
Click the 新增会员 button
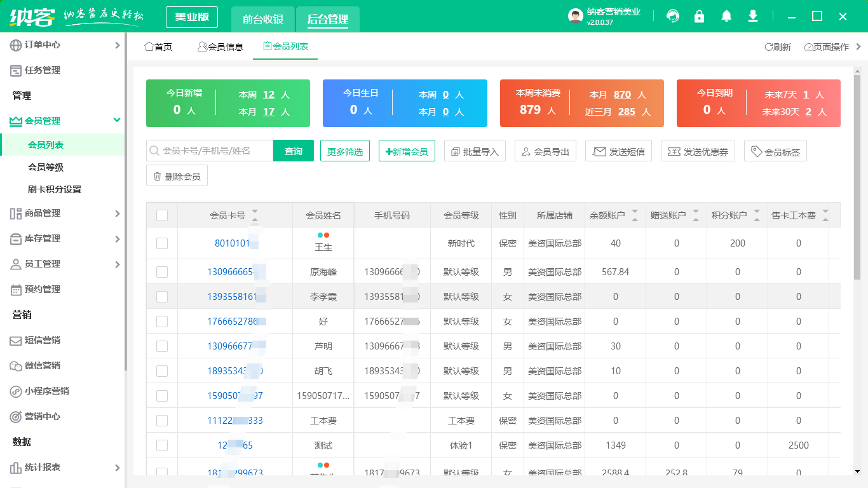click(407, 151)
